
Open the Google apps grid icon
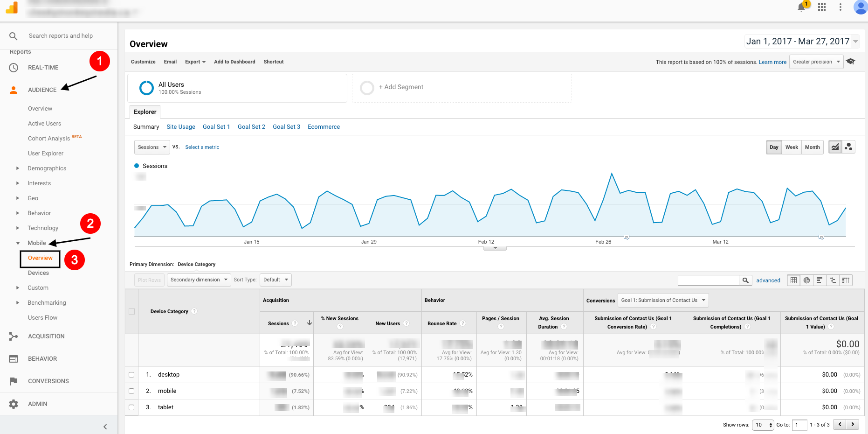[822, 7]
